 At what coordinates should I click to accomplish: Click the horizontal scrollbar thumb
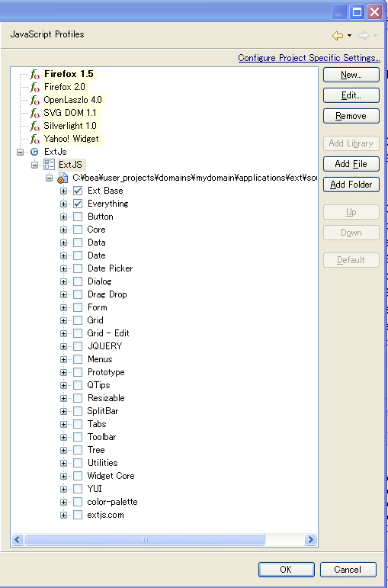pyautogui.click(x=145, y=540)
